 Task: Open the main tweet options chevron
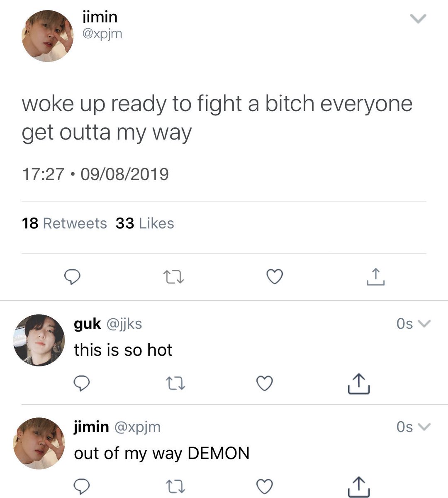[x=418, y=19]
